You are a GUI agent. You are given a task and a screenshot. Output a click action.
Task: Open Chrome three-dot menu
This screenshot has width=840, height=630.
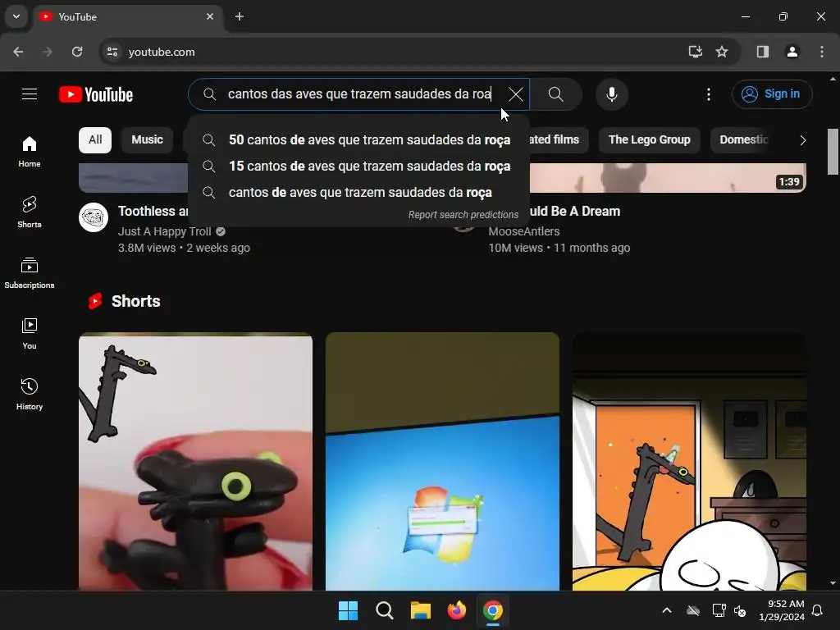click(822, 52)
